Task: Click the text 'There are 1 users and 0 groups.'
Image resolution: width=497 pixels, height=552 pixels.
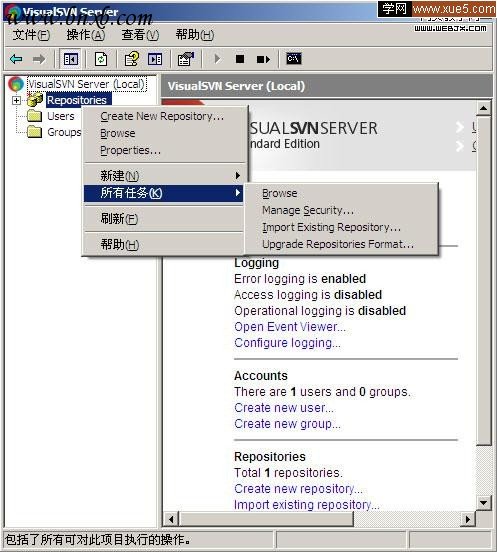Action: (322, 392)
